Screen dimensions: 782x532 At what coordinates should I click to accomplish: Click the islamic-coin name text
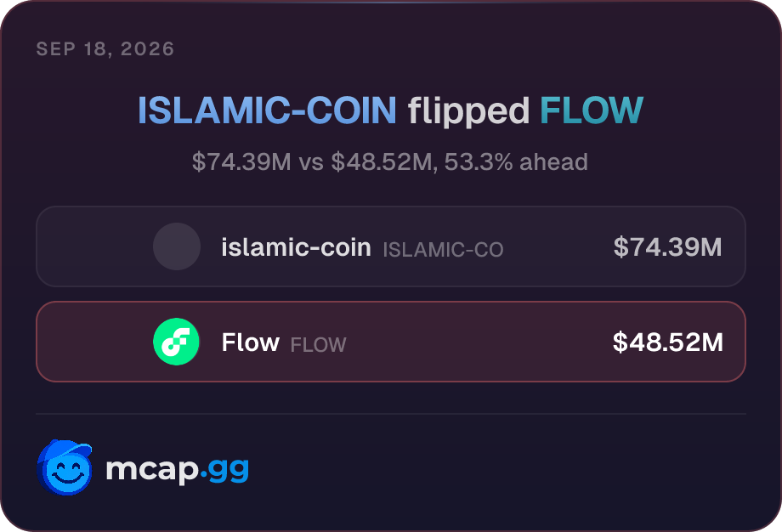click(297, 247)
